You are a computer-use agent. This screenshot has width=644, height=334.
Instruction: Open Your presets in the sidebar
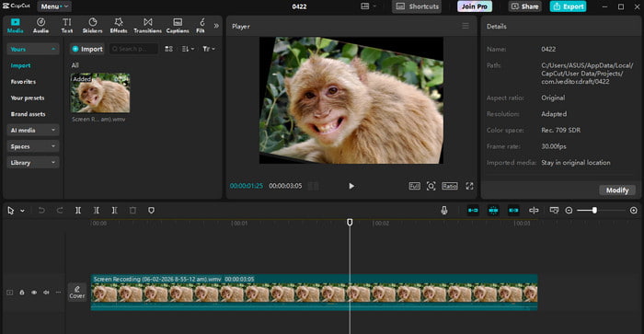(28, 98)
